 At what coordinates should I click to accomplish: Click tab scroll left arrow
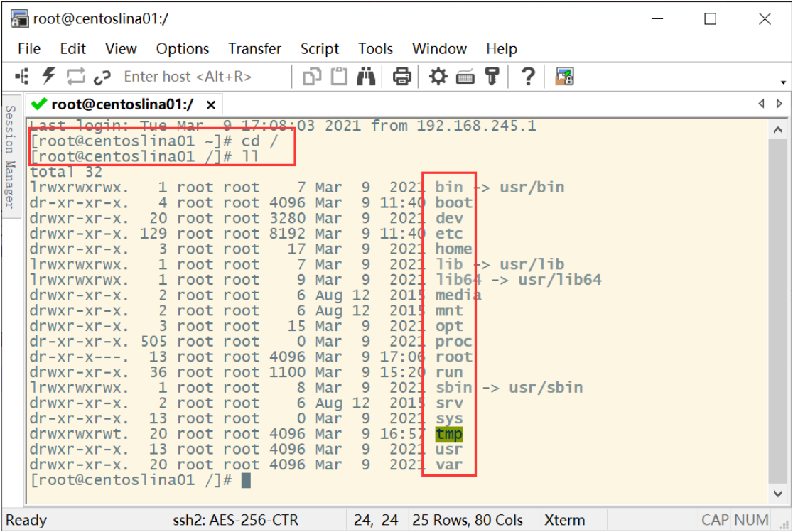(762, 104)
